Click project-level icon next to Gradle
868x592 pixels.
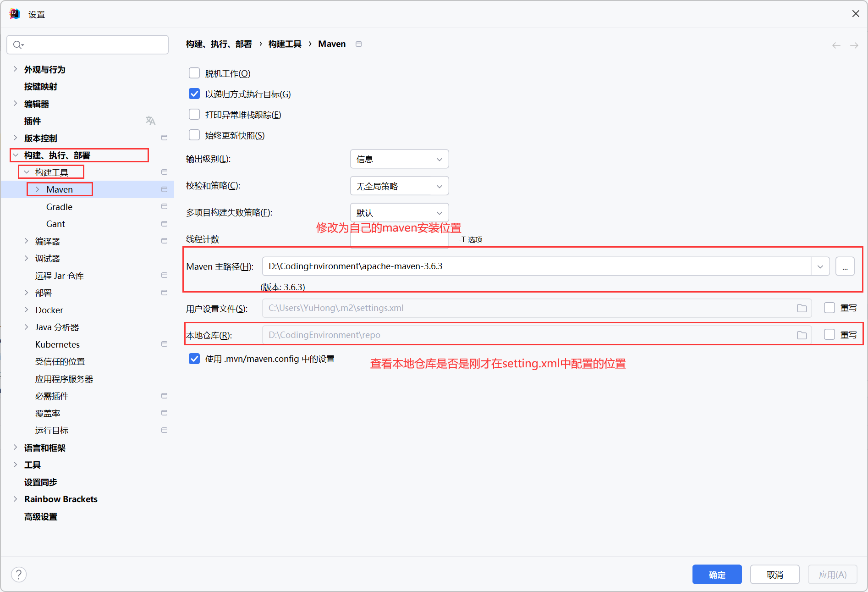[x=165, y=206]
